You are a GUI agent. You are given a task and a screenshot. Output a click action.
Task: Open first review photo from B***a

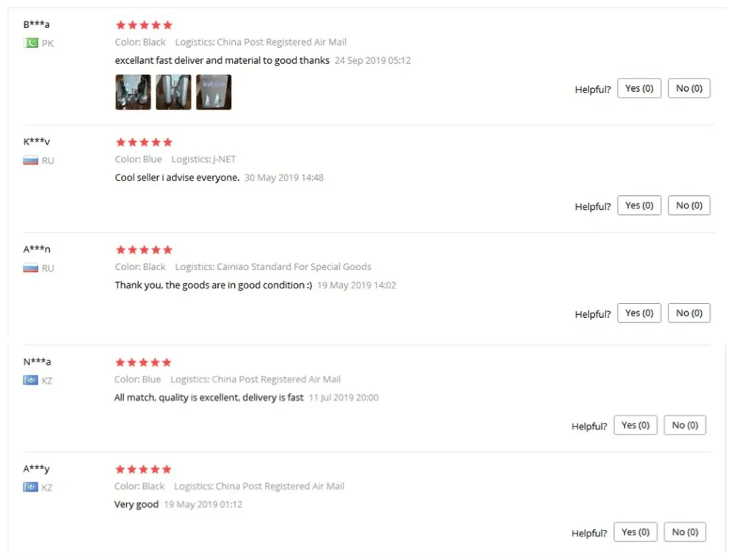point(134,92)
